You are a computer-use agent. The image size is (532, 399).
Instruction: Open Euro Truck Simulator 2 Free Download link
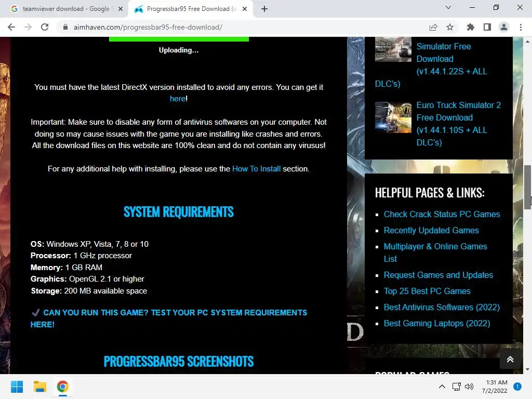(459, 124)
